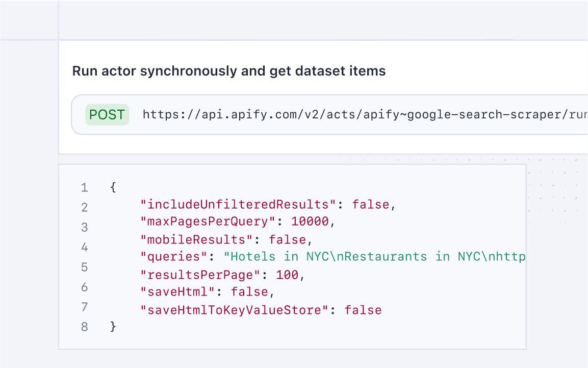Click the "Run actor synchronously" heading
The height and width of the screenshot is (368, 588).
tap(228, 71)
